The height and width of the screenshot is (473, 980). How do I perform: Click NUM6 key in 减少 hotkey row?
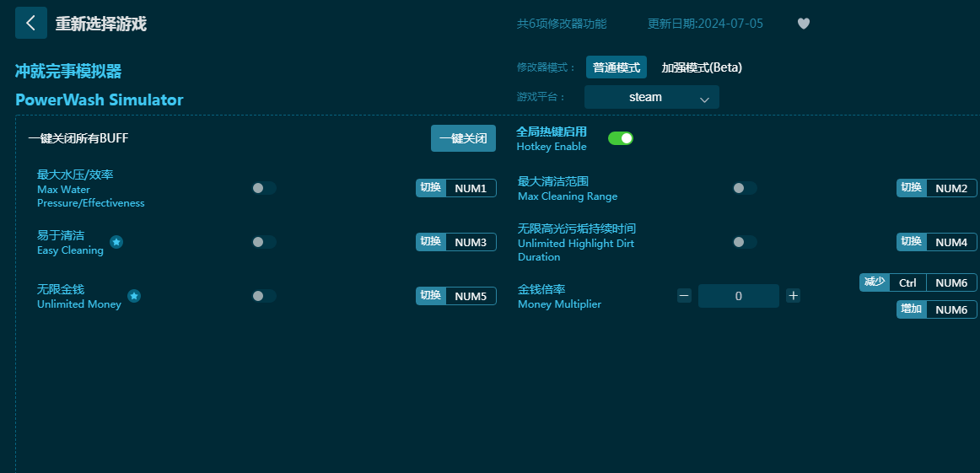tap(951, 282)
